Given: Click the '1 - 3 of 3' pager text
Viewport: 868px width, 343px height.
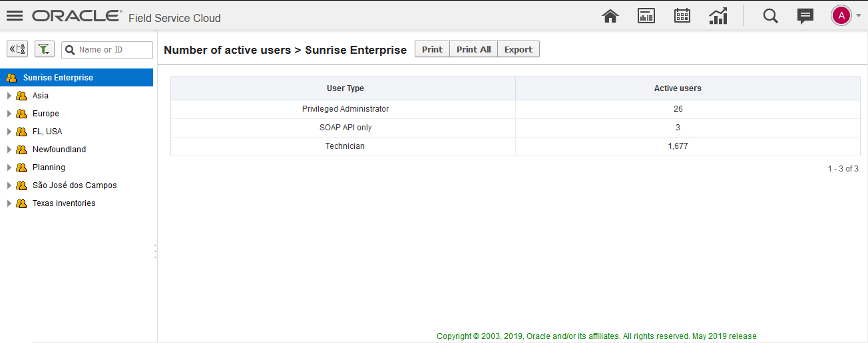Looking at the screenshot, I should click(843, 169).
